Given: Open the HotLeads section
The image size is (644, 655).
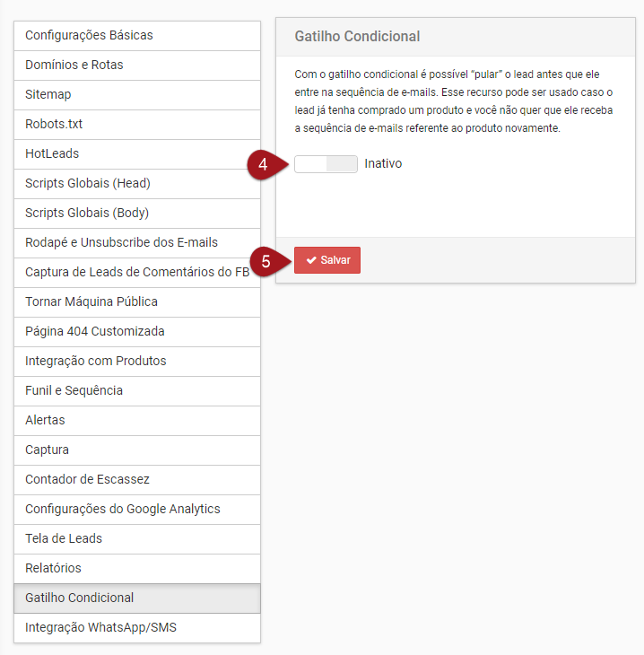Looking at the screenshot, I should (52, 154).
